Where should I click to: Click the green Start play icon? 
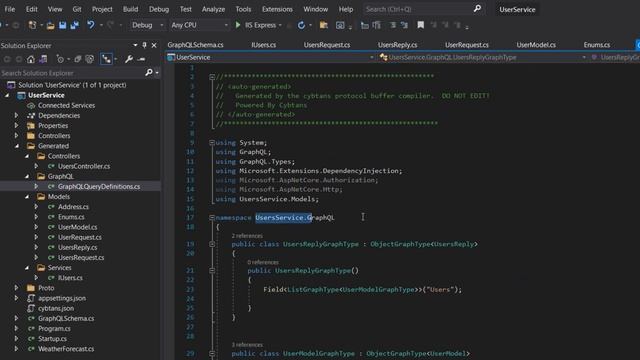pyautogui.click(x=238, y=25)
